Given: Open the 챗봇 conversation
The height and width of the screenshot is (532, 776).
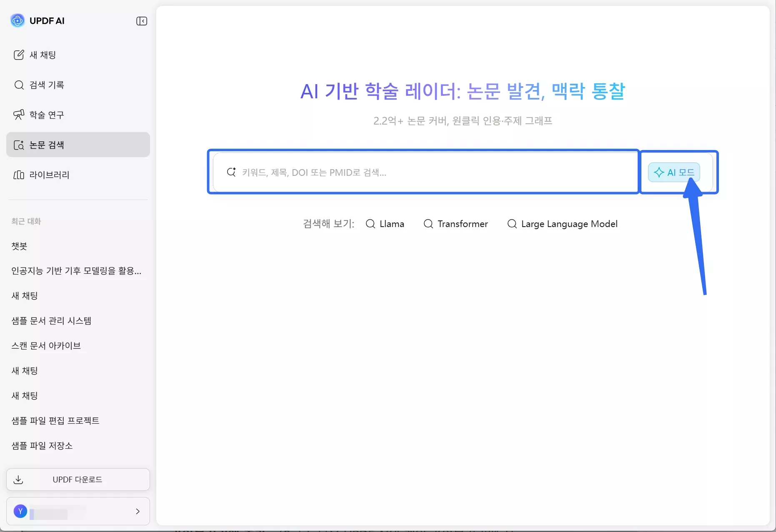Looking at the screenshot, I should pos(18,246).
